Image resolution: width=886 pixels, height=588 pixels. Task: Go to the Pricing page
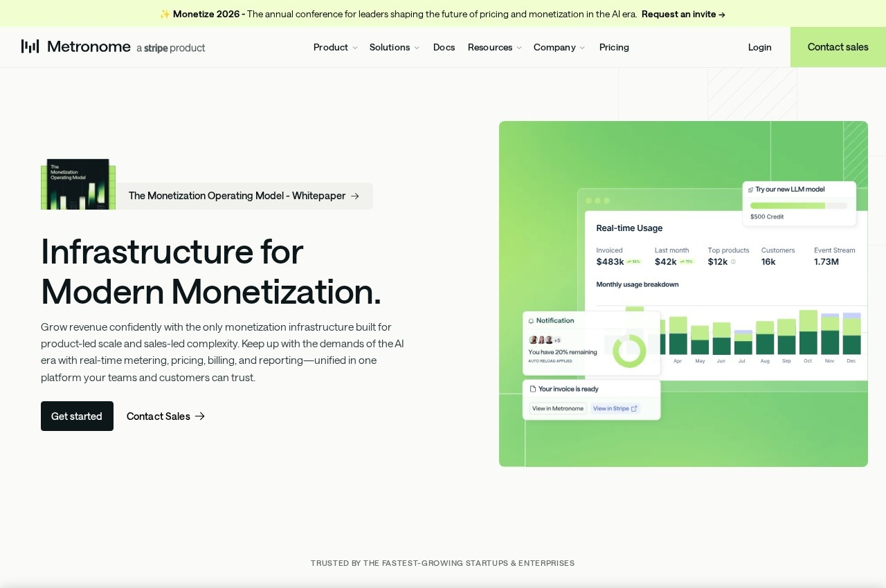coord(614,47)
